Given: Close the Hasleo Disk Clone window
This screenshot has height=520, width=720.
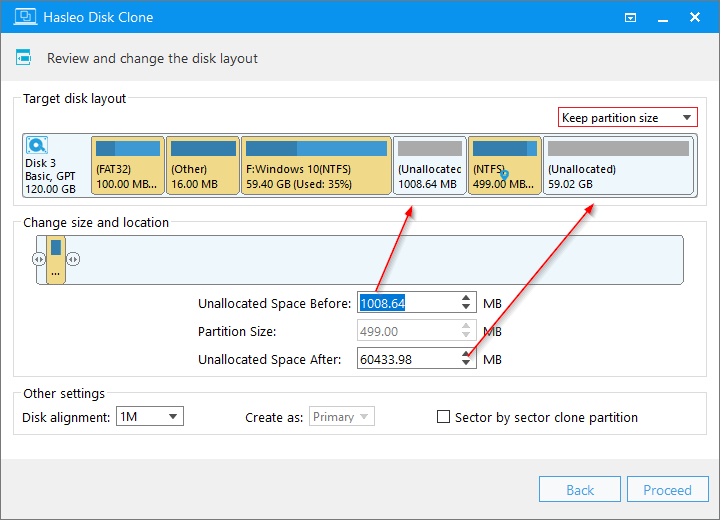Looking at the screenshot, I should point(695,17).
